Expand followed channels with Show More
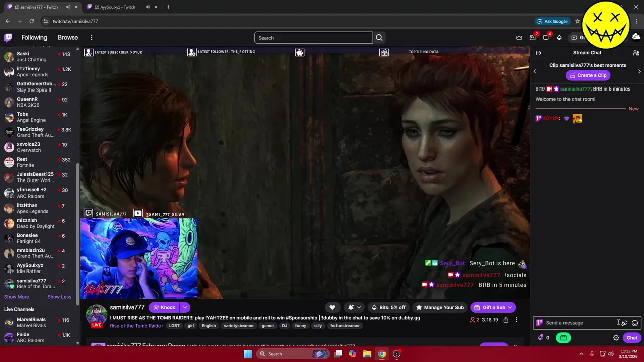644x362 pixels. coord(17,297)
